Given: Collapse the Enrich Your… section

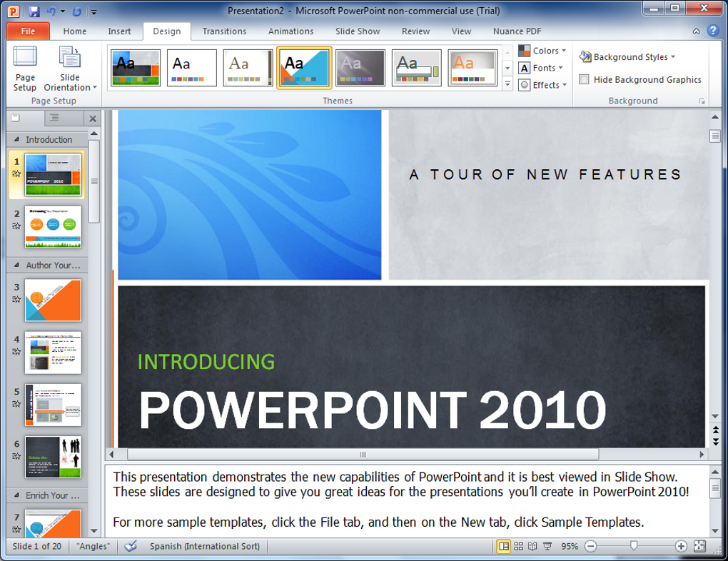Looking at the screenshot, I should coord(16,495).
